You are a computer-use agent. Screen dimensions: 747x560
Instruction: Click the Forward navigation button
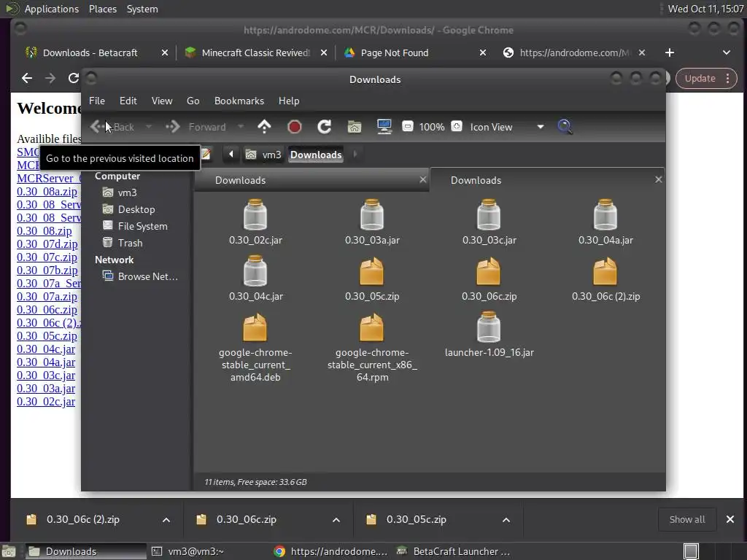point(196,127)
